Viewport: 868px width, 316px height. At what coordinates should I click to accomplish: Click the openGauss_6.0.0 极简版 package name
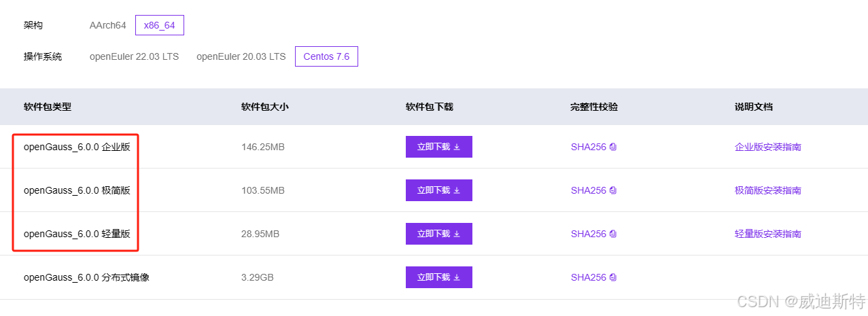tap(77, 190)
